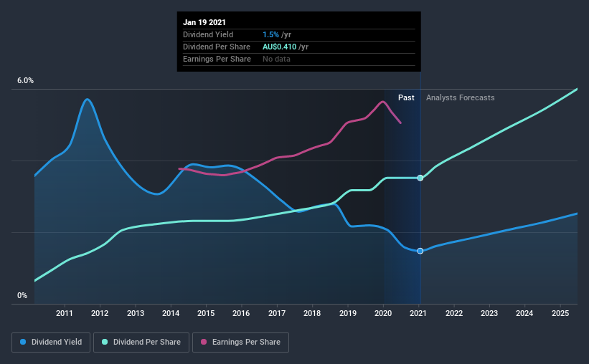The height and width of the screenshot is (364, 589).
Task: Click the 2024 x-axis label
Action: (x=524, y=313)
